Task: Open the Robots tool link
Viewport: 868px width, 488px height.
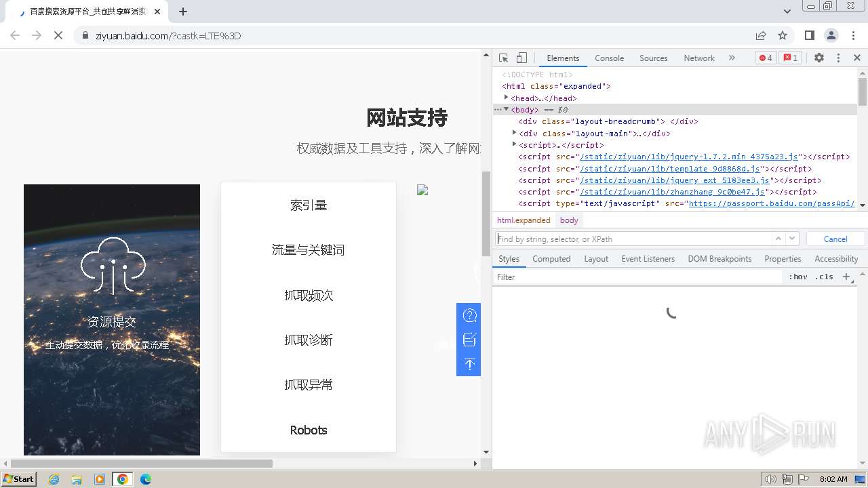Action: point(309,430)
